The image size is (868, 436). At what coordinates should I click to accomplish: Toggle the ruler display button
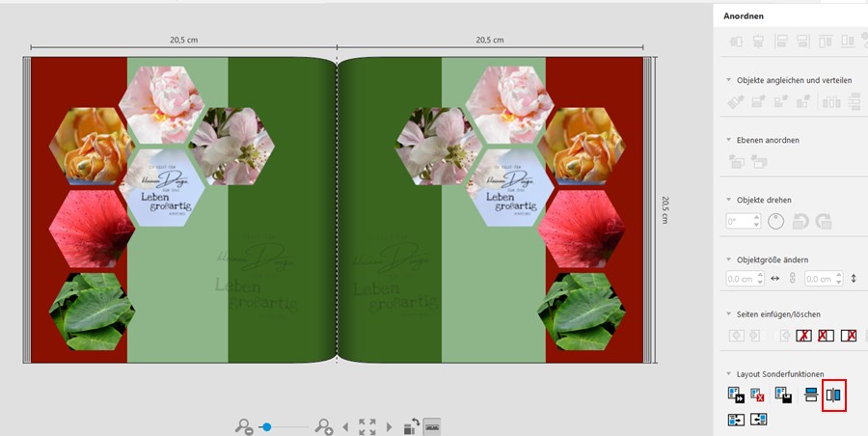tap(432, 426)
